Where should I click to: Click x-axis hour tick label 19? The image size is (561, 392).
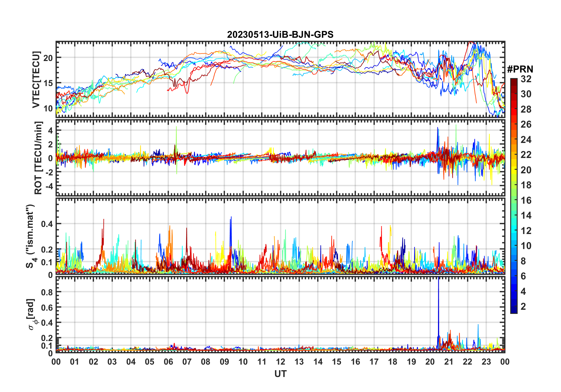coord(411,362)
